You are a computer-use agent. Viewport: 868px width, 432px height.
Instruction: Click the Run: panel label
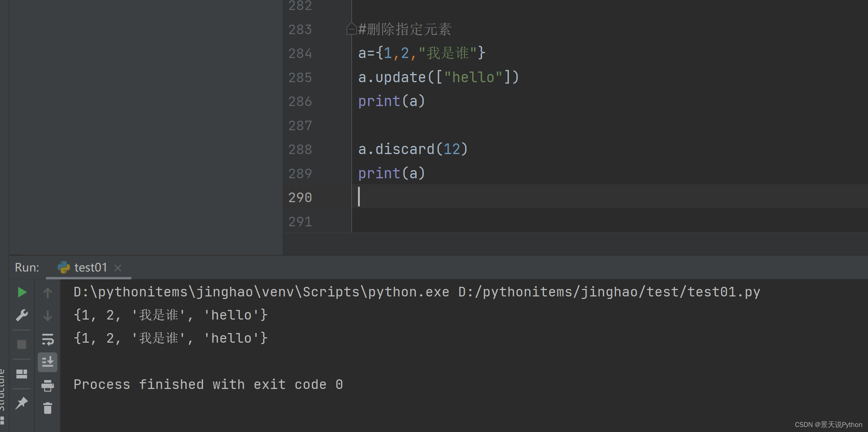(x=27, y=268)
